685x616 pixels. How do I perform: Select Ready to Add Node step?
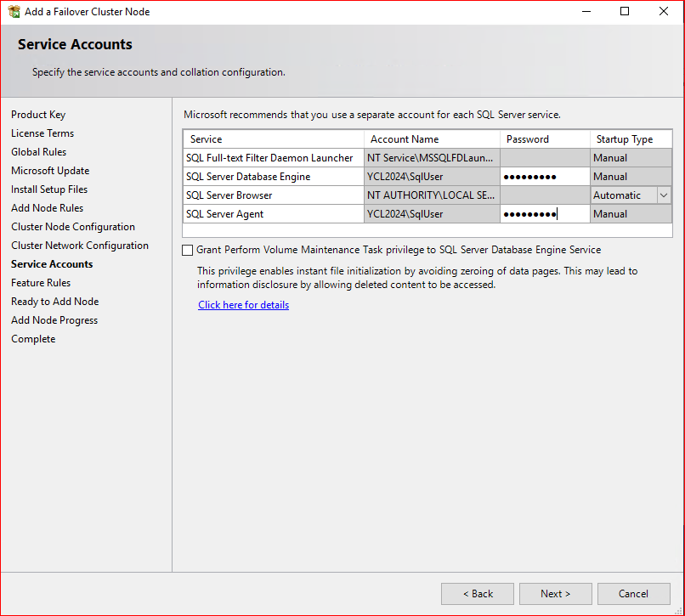point(55,302)
